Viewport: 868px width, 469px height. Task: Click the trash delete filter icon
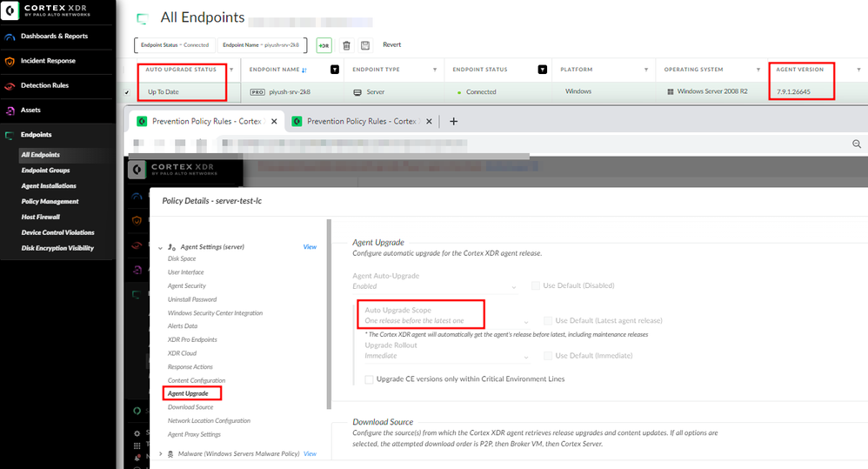tap(346, 45)
